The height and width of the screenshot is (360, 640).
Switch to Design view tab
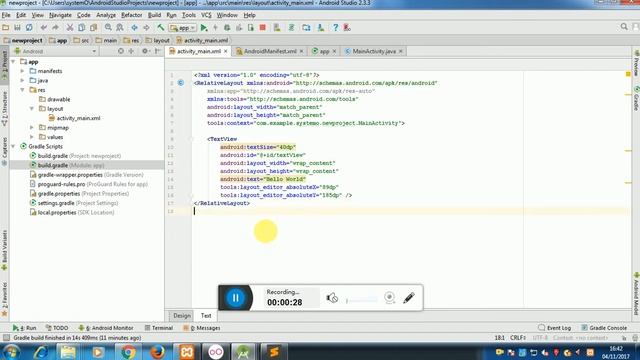click(182, 316)
